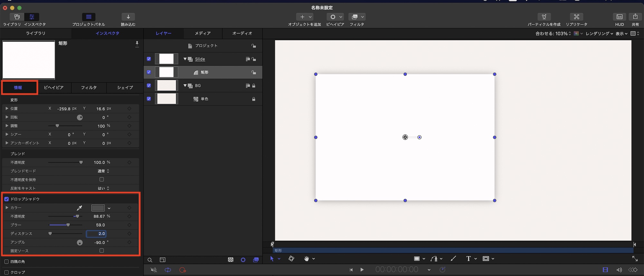Disable the ドロップシャドウ checkbox

click(6, 199)
